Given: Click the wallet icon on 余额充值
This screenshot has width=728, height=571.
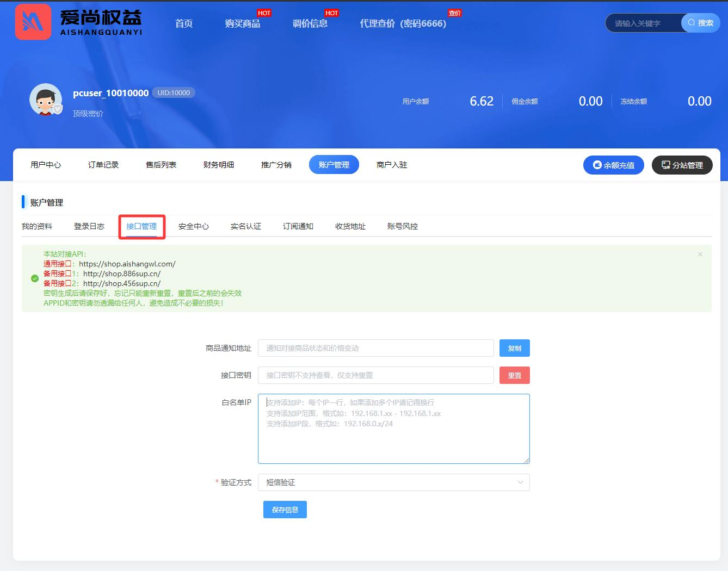Looking at the screenshot, I should click(598, 165).
